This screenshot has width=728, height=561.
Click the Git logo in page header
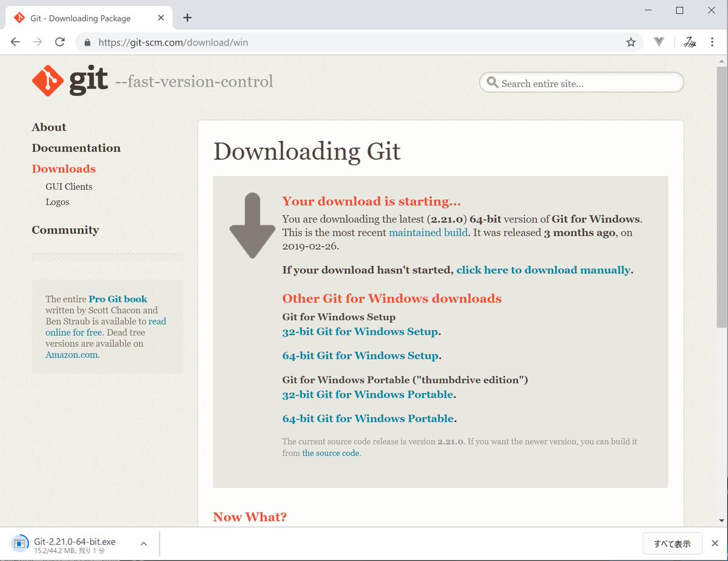click(70, 81)
